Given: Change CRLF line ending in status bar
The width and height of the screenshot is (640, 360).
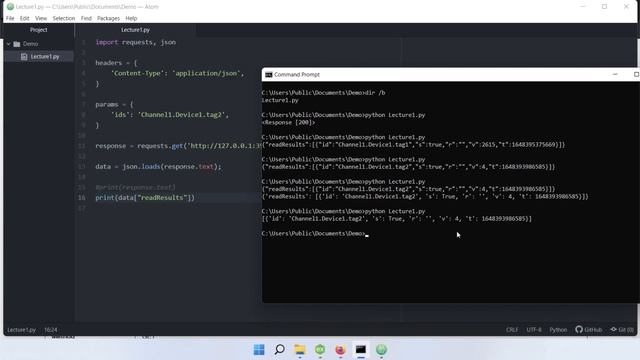Looking at the screenshot, I should [512, 330].
